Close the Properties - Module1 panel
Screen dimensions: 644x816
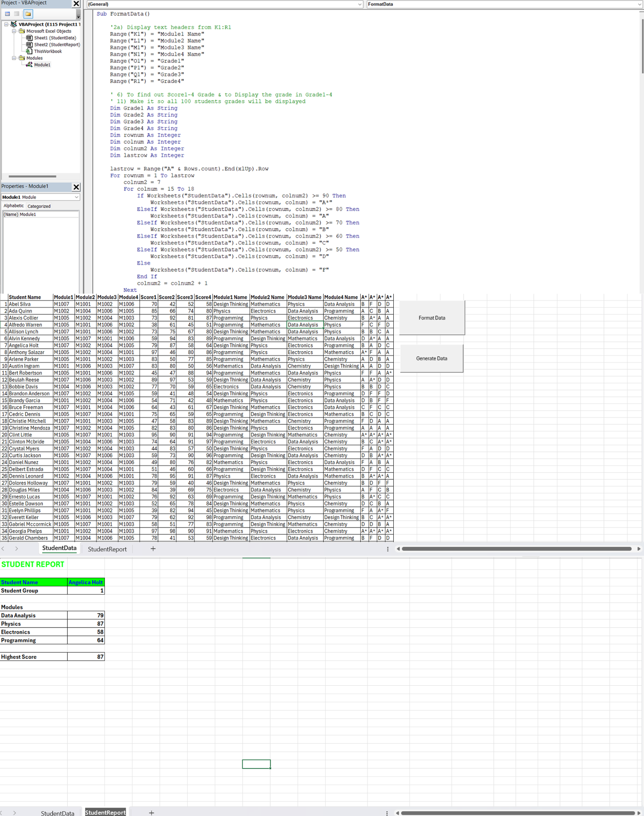point(76,187)
